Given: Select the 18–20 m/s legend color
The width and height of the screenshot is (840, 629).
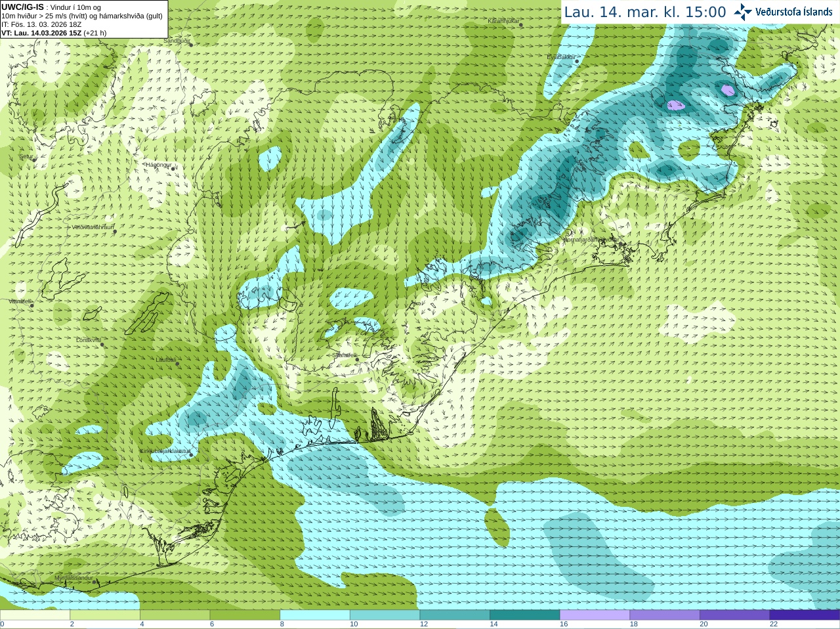Looking at the screenshot, I should 665,615.
